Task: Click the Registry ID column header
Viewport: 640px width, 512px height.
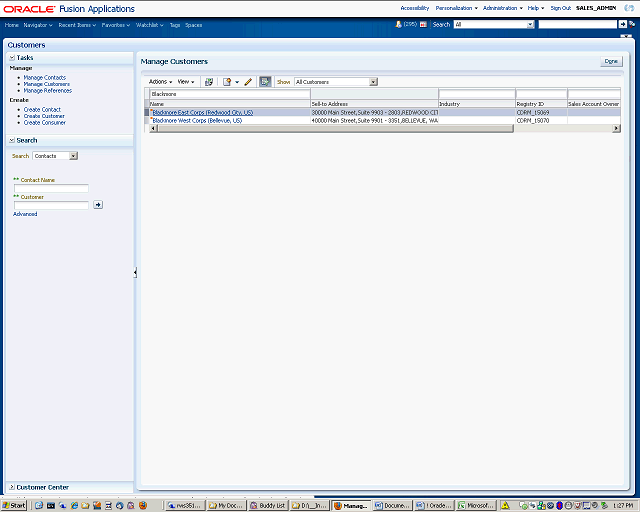Action: point(541,104)
